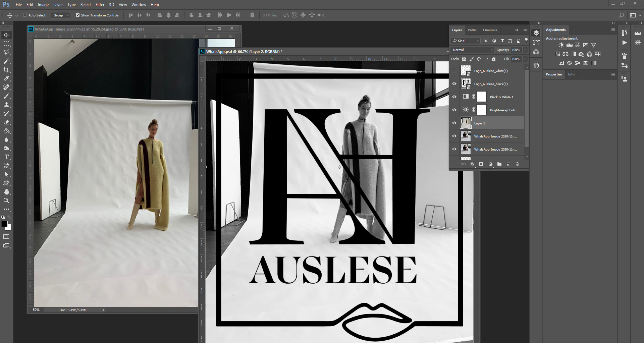Hide the Black & White 1 layer
Image resolution: width=644 pixels, height=343 pixels.
click(454, 97)
